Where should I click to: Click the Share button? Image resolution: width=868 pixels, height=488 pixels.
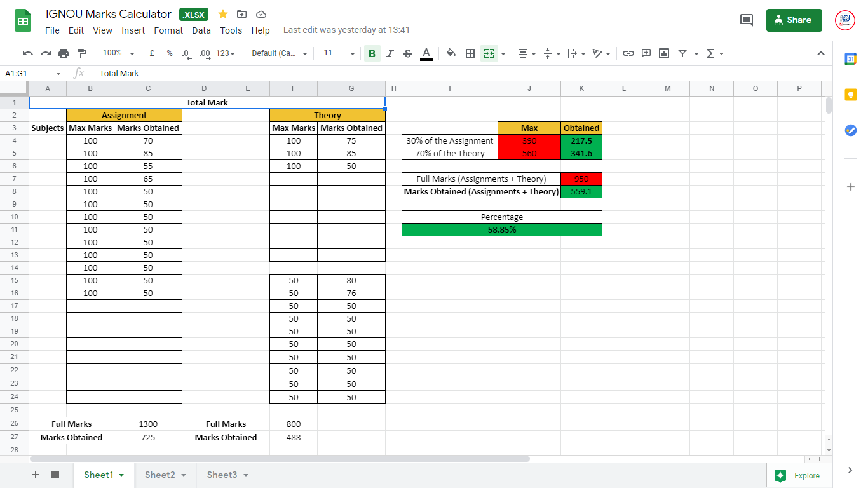pyautogui.click(x=794, y=20)
